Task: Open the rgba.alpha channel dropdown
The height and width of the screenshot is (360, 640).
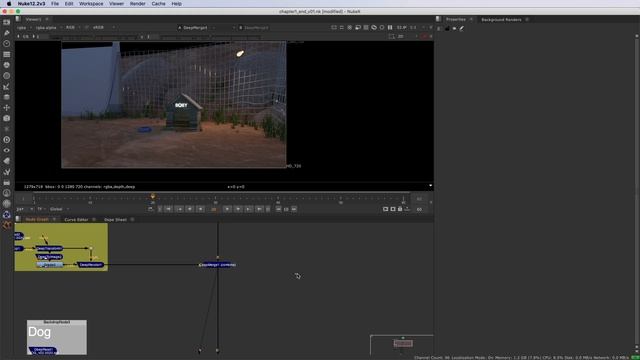Action: tap(49, 28)
